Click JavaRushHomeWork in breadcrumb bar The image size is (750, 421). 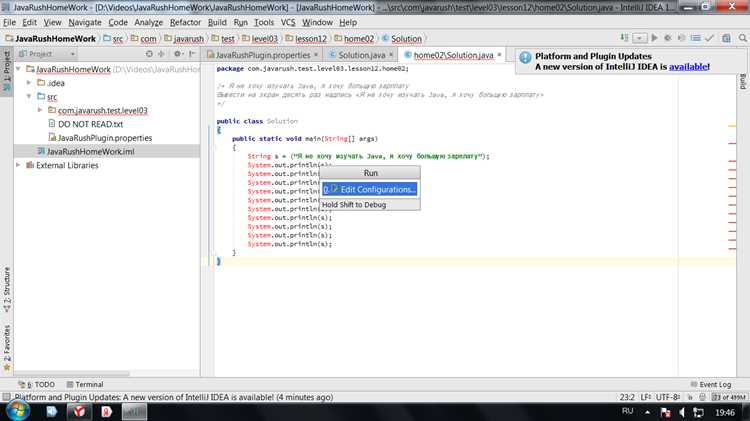(50, 38)
